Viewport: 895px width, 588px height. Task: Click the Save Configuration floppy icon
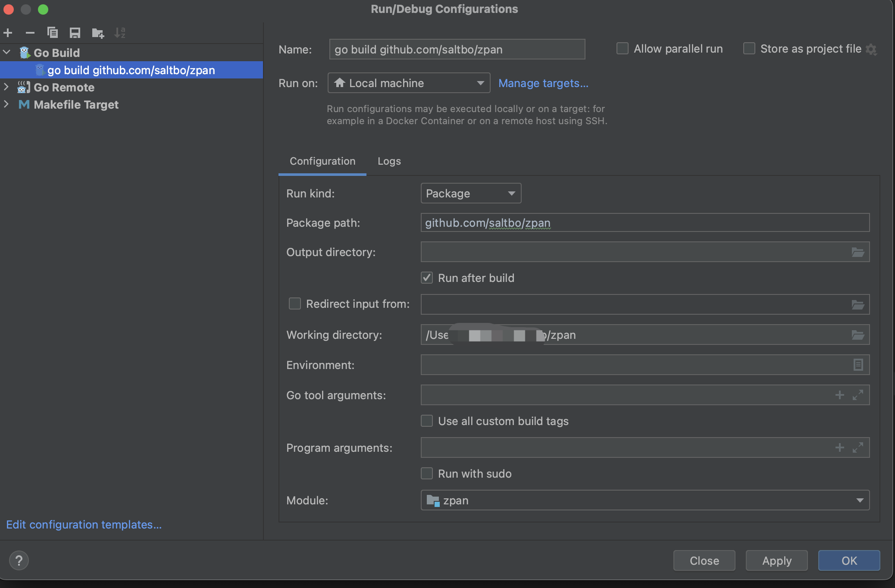[75, 33]
